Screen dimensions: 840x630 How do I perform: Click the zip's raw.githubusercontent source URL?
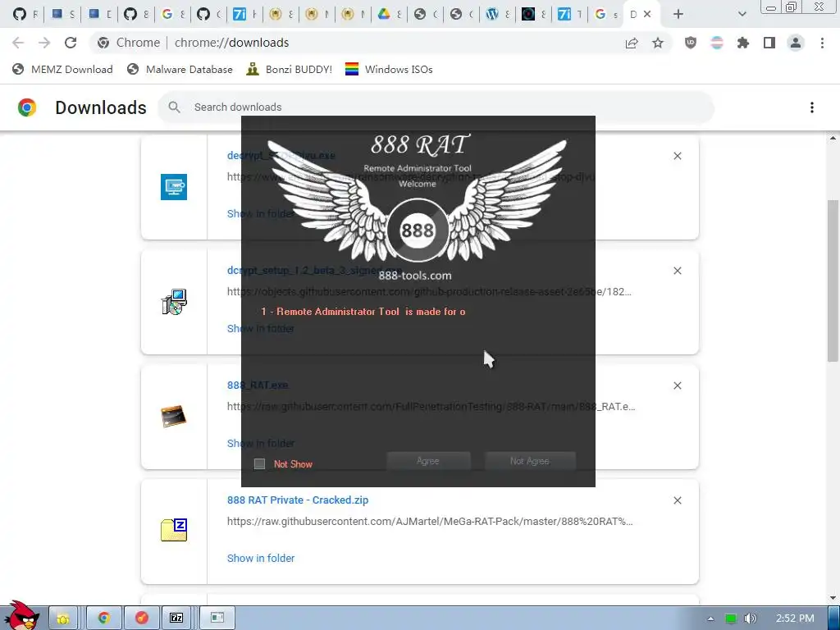click(430, 521)
